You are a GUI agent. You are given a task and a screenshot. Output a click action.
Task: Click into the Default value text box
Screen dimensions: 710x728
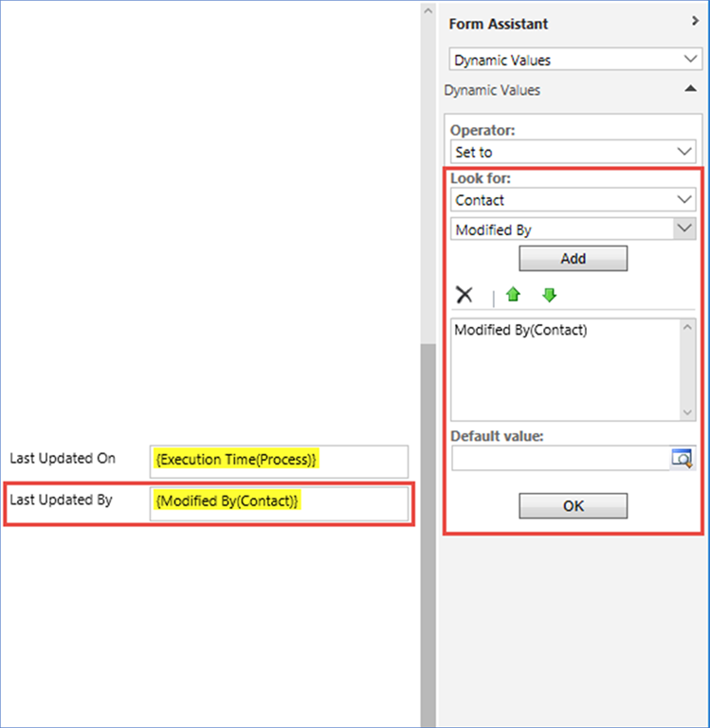click(x=559, y=459)
